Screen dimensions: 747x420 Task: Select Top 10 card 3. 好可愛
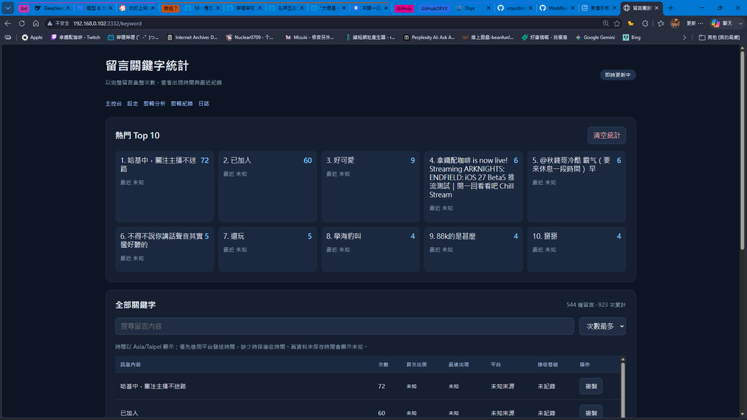click(370, 187)
